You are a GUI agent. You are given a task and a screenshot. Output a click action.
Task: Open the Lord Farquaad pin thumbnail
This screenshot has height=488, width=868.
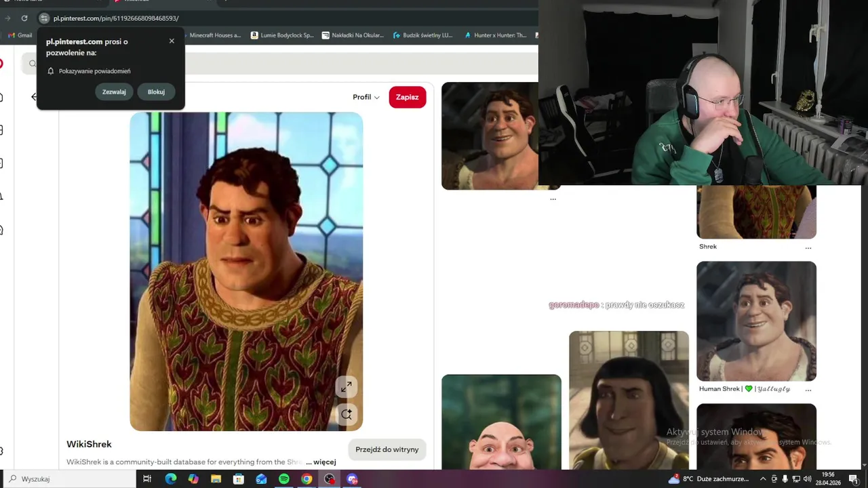[629, 400]
